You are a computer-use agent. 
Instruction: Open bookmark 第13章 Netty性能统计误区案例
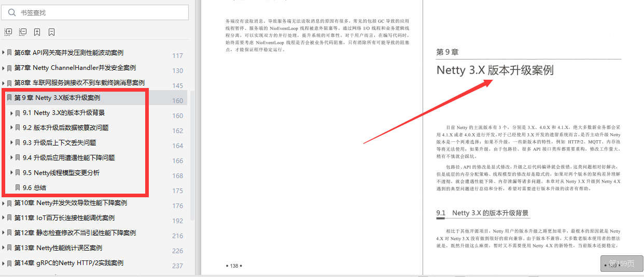(x=58, y=248)
